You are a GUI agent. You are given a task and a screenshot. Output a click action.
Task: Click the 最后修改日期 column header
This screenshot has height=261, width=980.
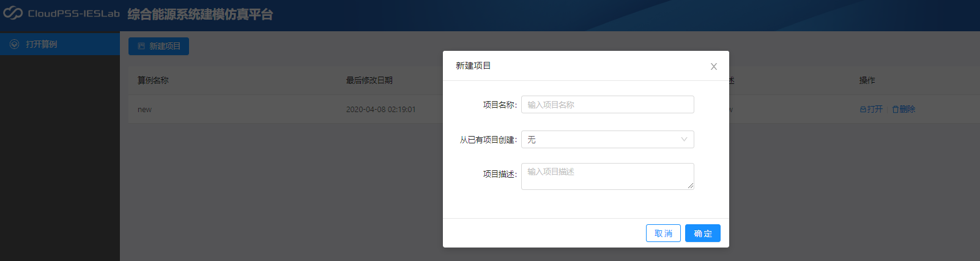[369, 80]
